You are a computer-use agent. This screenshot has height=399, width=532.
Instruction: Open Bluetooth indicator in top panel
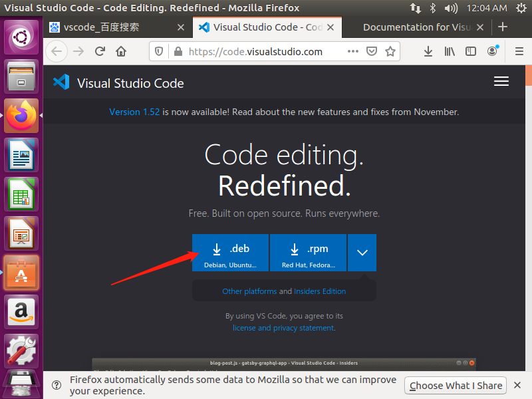click(x=433, y=8)
